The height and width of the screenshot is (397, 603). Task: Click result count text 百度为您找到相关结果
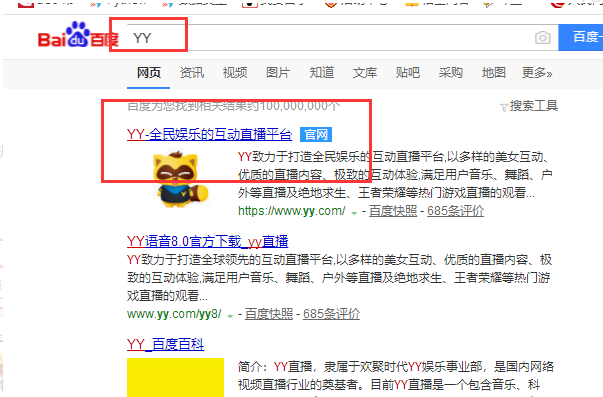coord(234,106)
